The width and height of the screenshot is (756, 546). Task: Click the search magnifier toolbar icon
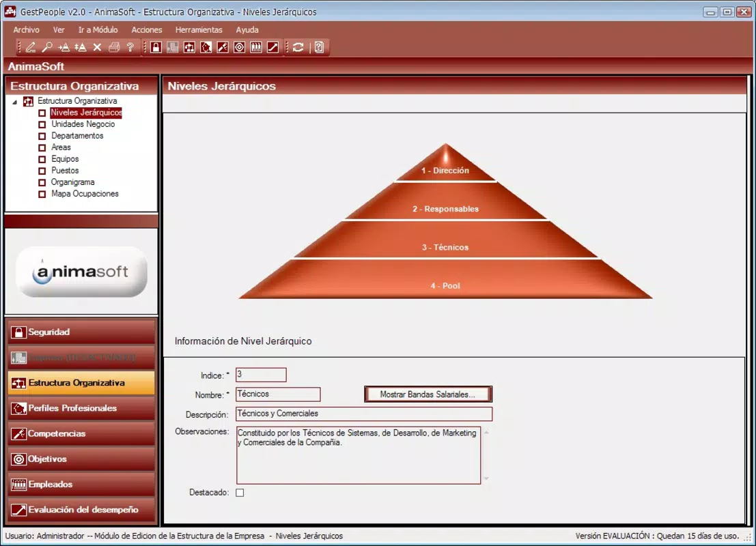(46, 47)
